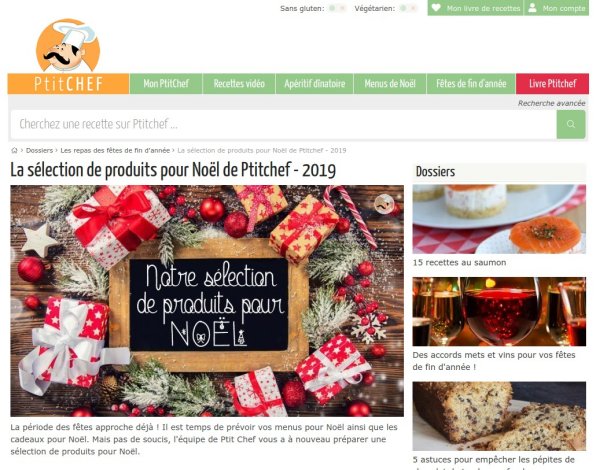Open the Mon PtitChef menu
Screen dimensions: 600x470
pos(166,83)
